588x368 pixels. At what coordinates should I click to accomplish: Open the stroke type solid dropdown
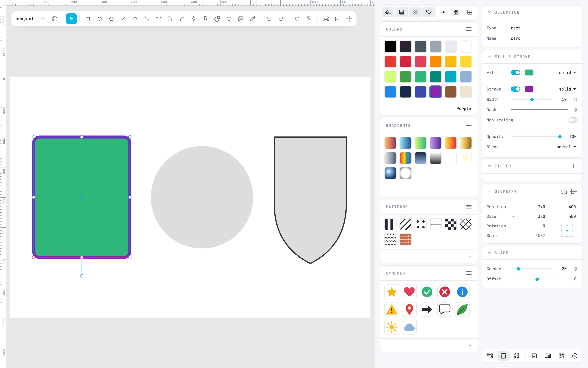[568, 89]
